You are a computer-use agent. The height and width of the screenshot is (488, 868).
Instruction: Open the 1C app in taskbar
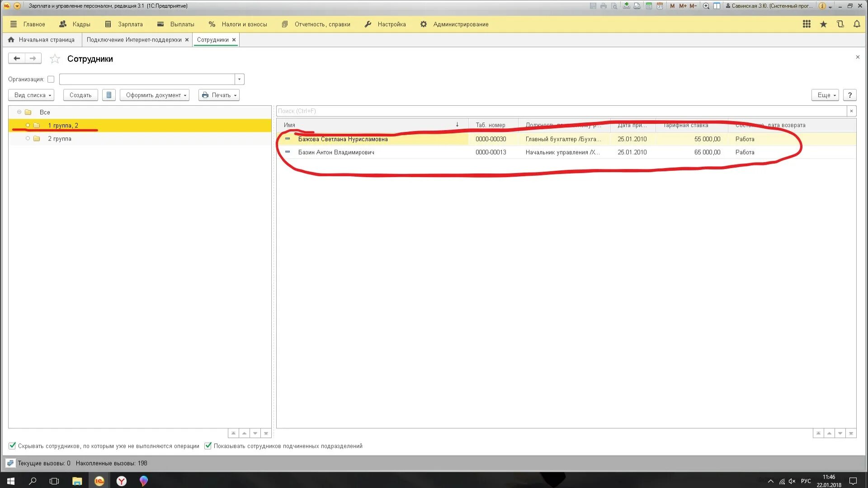pos(99,481)
